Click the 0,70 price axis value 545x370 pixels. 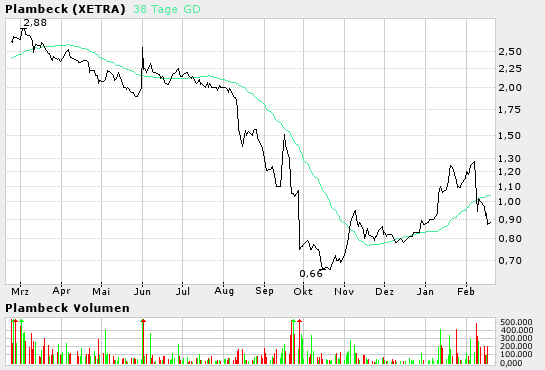[x=510, y=261]
